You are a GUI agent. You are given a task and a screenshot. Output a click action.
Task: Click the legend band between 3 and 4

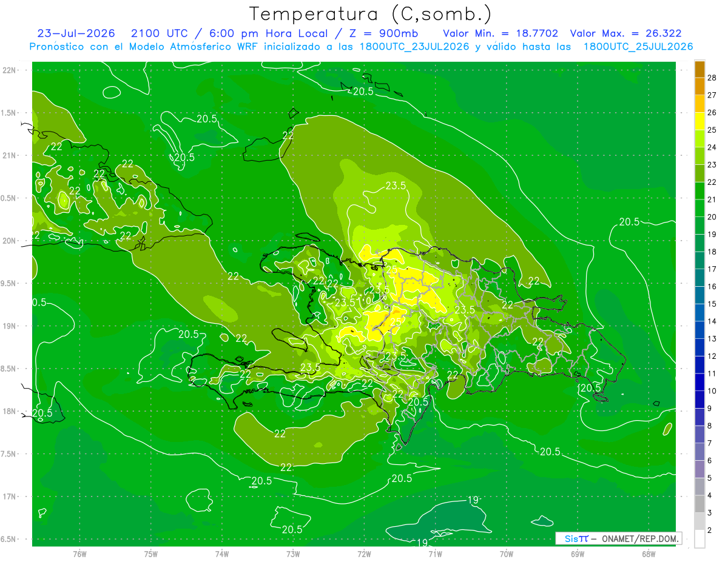(x=699, y=504)
